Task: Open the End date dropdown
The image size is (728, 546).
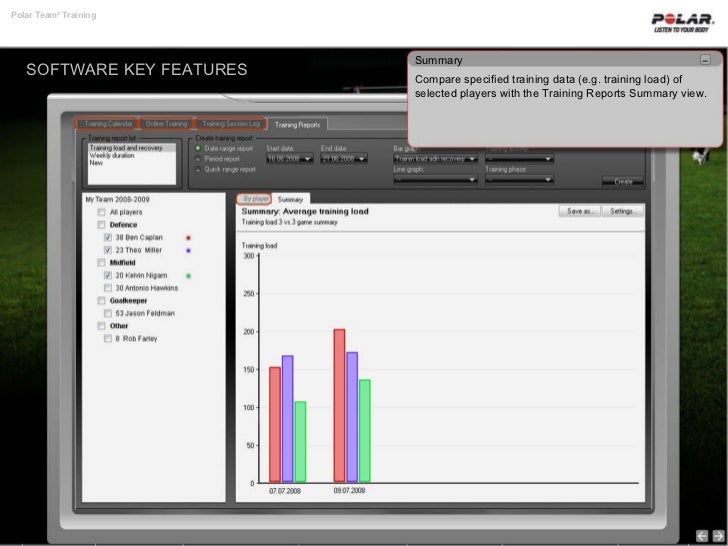Action: click(344, 159)
